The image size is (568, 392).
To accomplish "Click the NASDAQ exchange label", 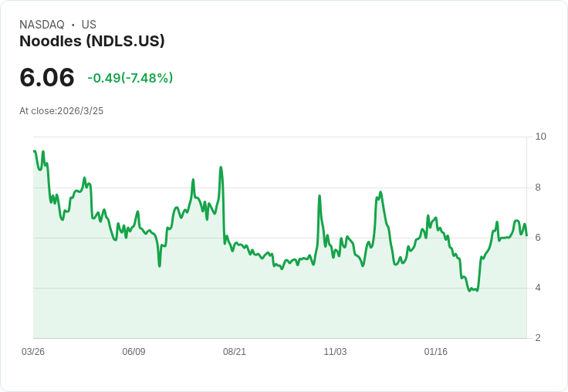I will [x=42, y=25].
